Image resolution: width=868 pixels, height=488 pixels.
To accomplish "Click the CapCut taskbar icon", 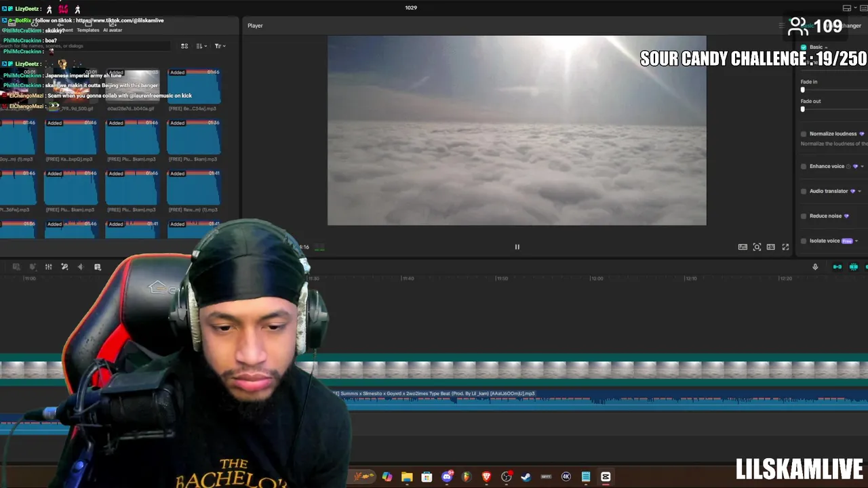I will 606,477.
